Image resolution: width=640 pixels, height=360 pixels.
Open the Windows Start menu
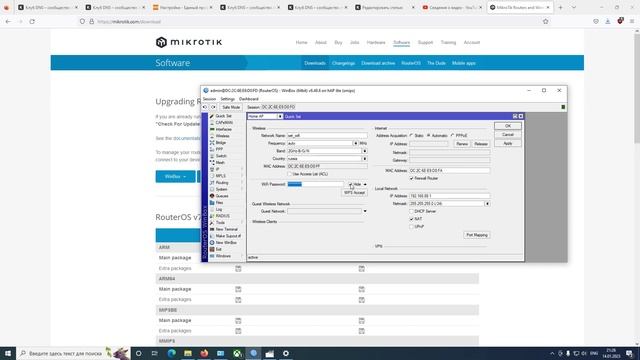[7, 353]
